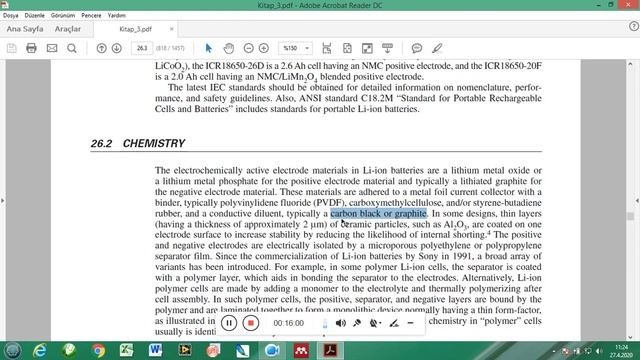Show hidden system tray icons arrow

(554, 351)
